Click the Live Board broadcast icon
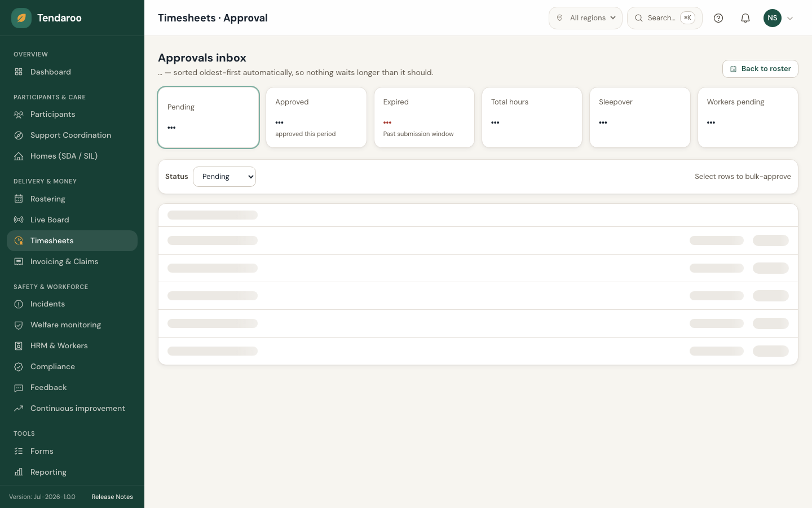Viewport: 812px width, 508px height. tap(19, 220)
